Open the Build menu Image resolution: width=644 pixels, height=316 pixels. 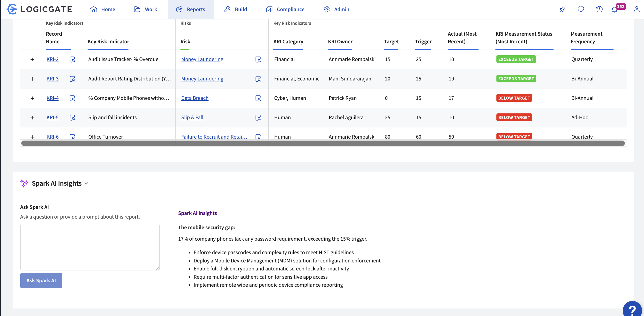pos(235,9)
